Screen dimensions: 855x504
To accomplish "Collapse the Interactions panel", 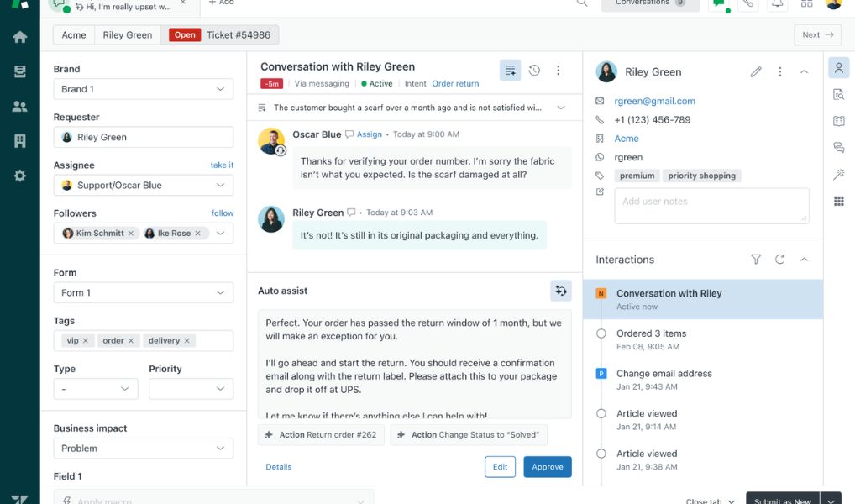I will 804,260.
